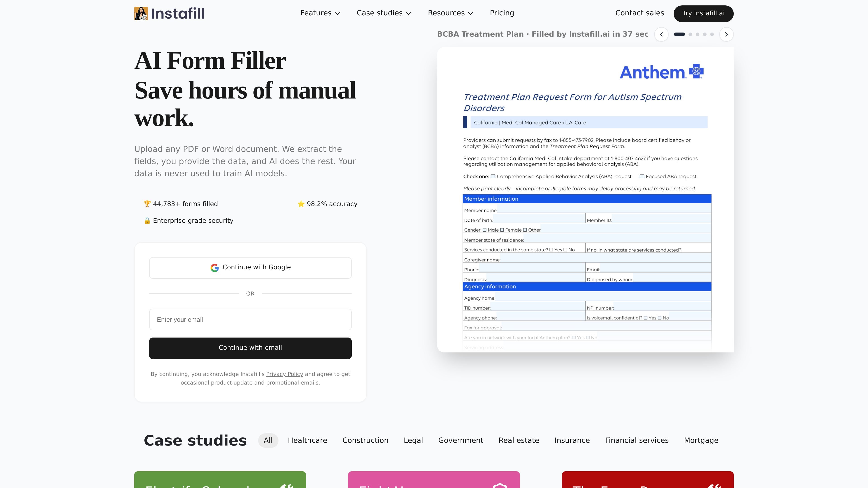
Task: Click the BCBA Treatment Plan caption
Action: pyautogui.click(x=542, y=34)
